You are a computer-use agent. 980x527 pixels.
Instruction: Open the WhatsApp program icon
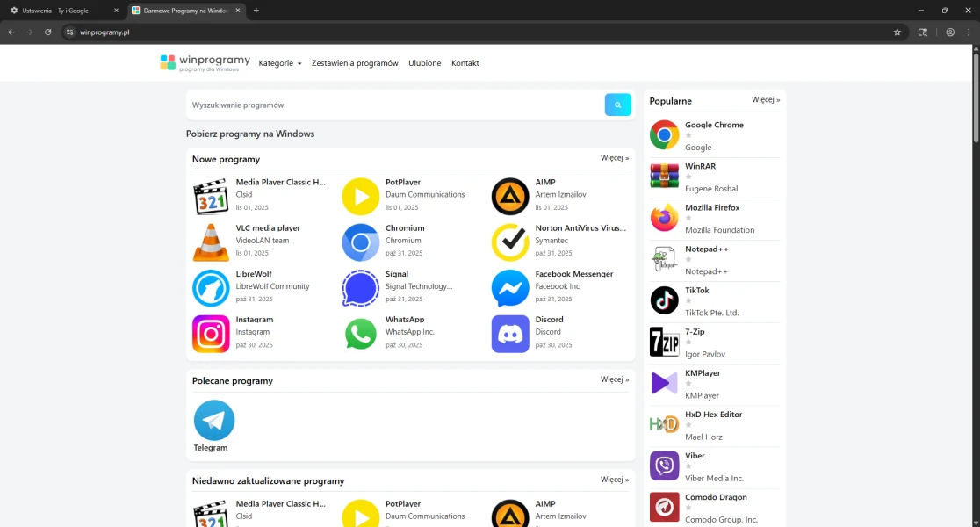click(x=360, y=334)
